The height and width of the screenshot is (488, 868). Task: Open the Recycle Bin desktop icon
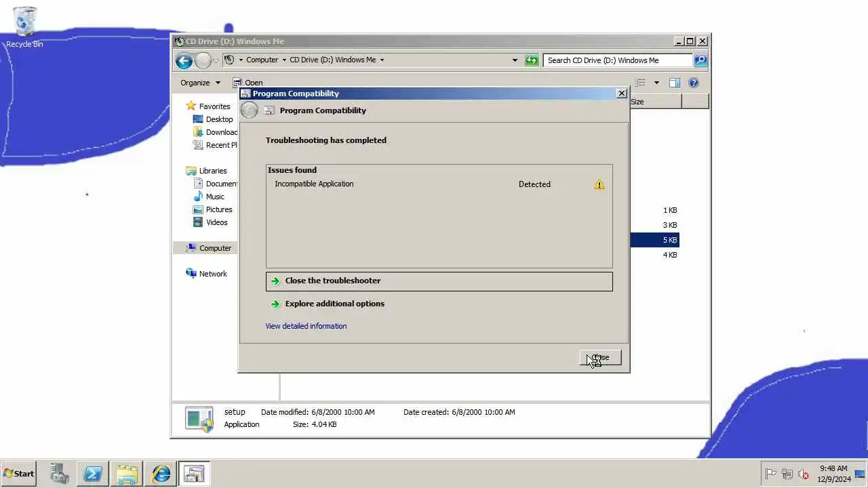pyautogui.click(x=24, y=27)
